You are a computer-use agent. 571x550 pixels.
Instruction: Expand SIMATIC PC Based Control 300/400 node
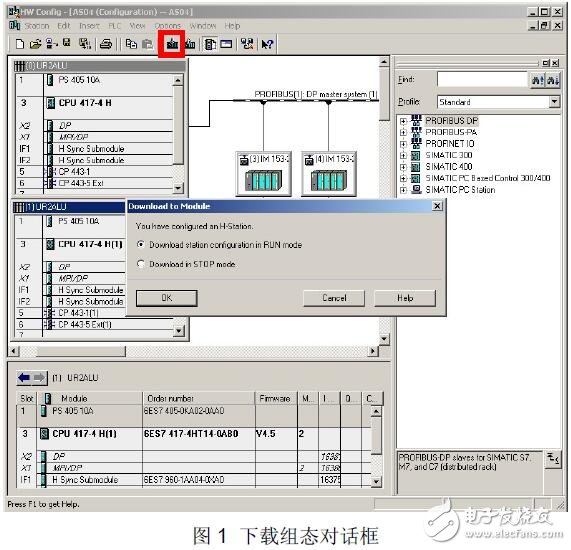pyautogui.click(x=403, y=178)
